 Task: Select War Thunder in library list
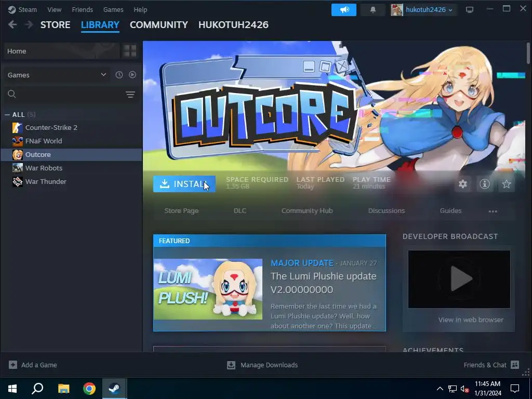click(x=71, y=181)
